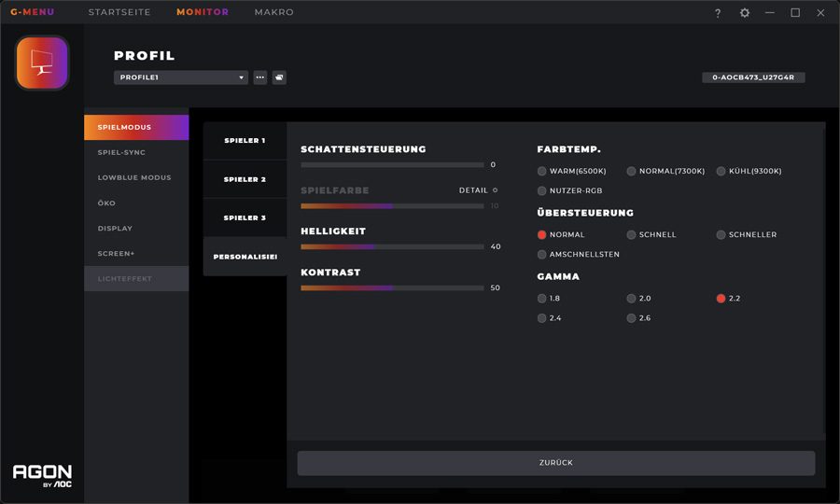Click the G-MENU logo in the title bar
This screenshot has width=840, height=504.
(33, 12)
